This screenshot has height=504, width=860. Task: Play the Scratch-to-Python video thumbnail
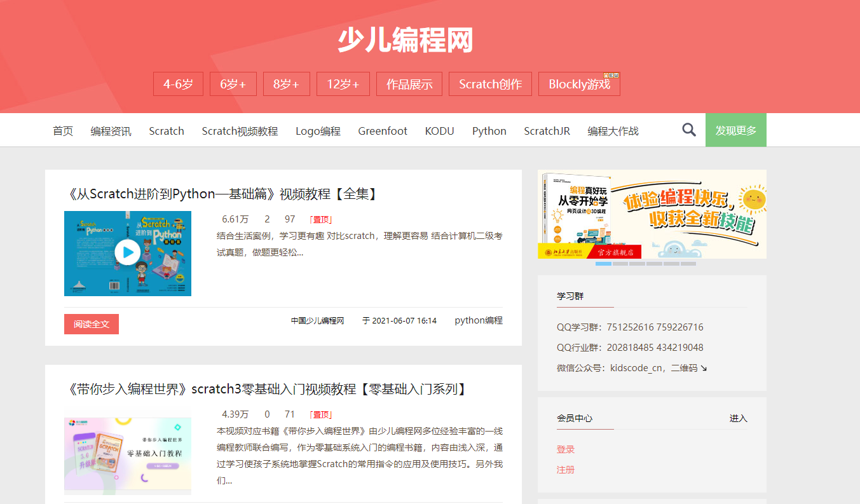[128, 253]
